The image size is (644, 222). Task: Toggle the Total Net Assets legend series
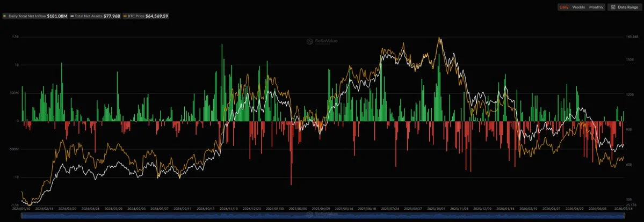coord(95,16)
